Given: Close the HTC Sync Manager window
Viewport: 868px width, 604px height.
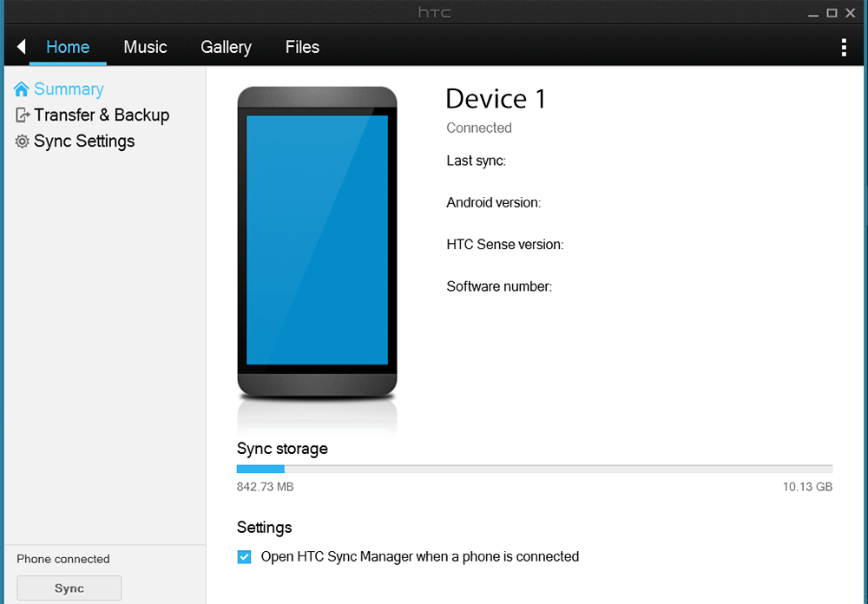Looking at the screenshot, I should (851, 13).
